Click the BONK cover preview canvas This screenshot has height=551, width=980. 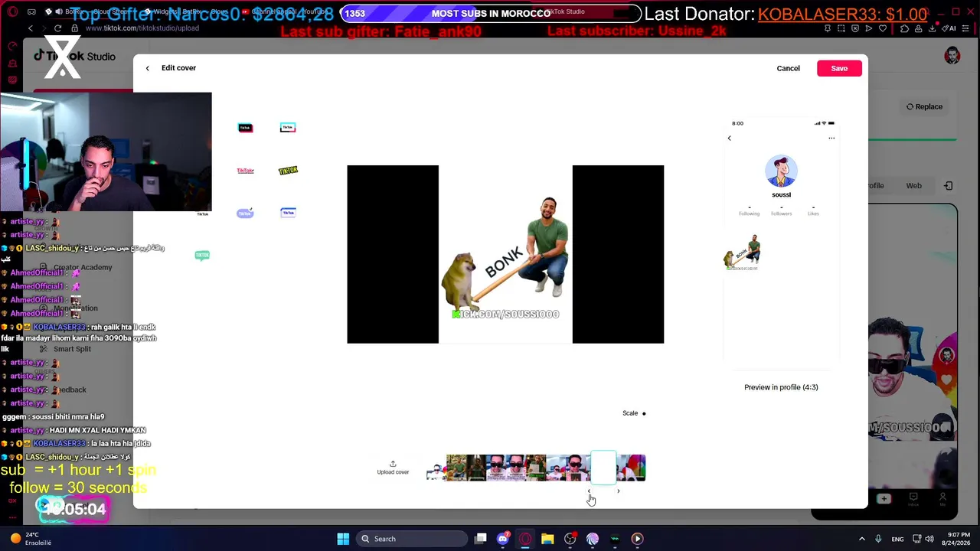click(505, 254)
